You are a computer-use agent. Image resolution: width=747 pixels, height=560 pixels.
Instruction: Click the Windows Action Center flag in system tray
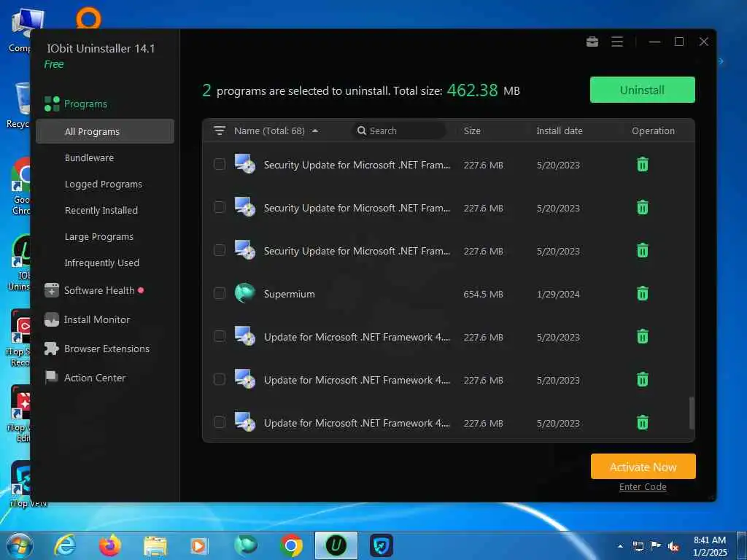coord(656,546)
